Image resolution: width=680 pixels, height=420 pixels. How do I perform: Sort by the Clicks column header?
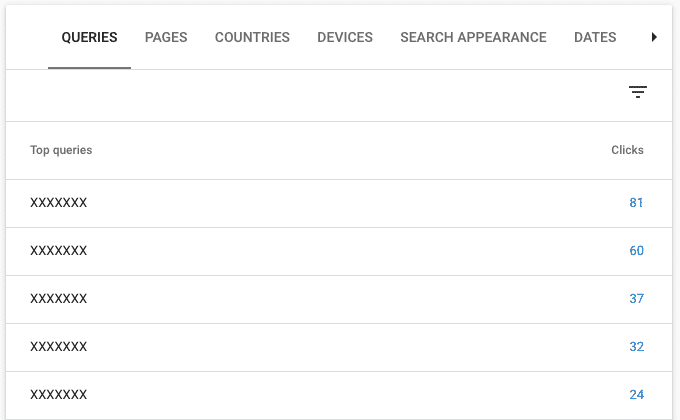627,150
